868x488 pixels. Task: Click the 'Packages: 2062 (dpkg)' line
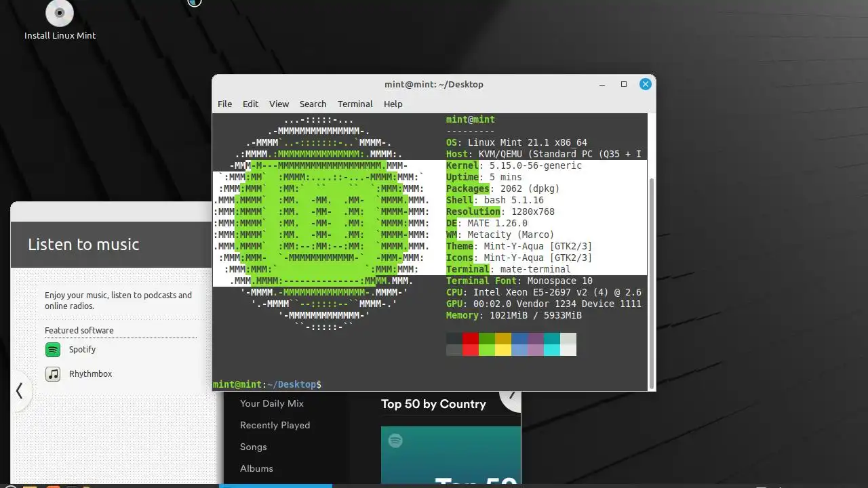(503, 188)
